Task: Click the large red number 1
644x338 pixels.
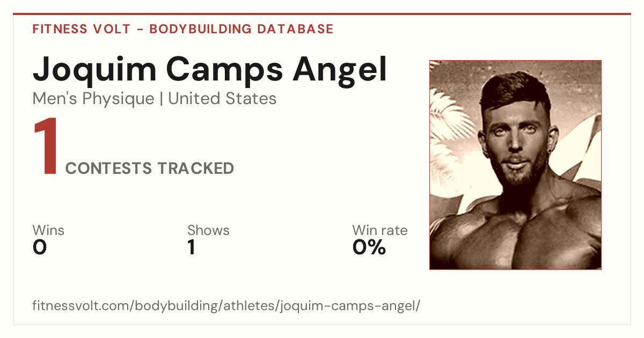Action: pyautogui.click(x=46, y=147)
